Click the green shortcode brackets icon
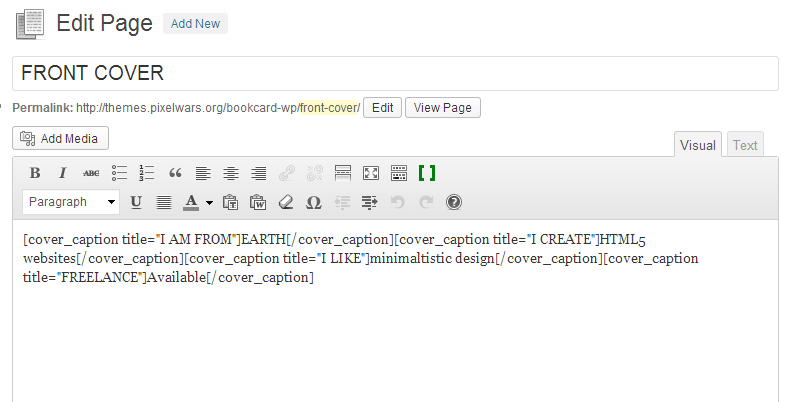This screenshot has width=792, height=402. tap(427, 173)
